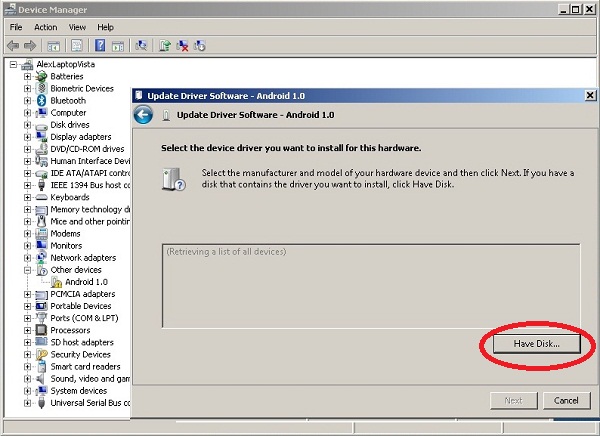Collapse the Other devices node
This screenshot has height=436, width=600.
pyautogui.click(x=27, y=270)
